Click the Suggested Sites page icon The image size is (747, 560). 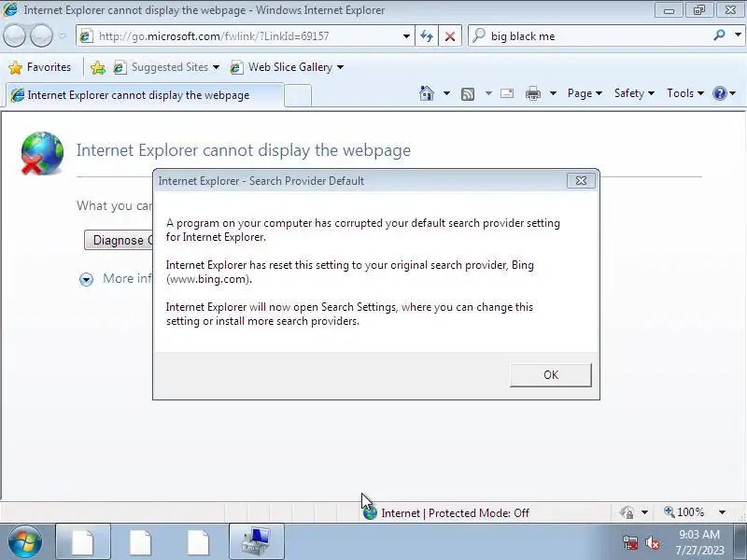(x=120, y=67)
